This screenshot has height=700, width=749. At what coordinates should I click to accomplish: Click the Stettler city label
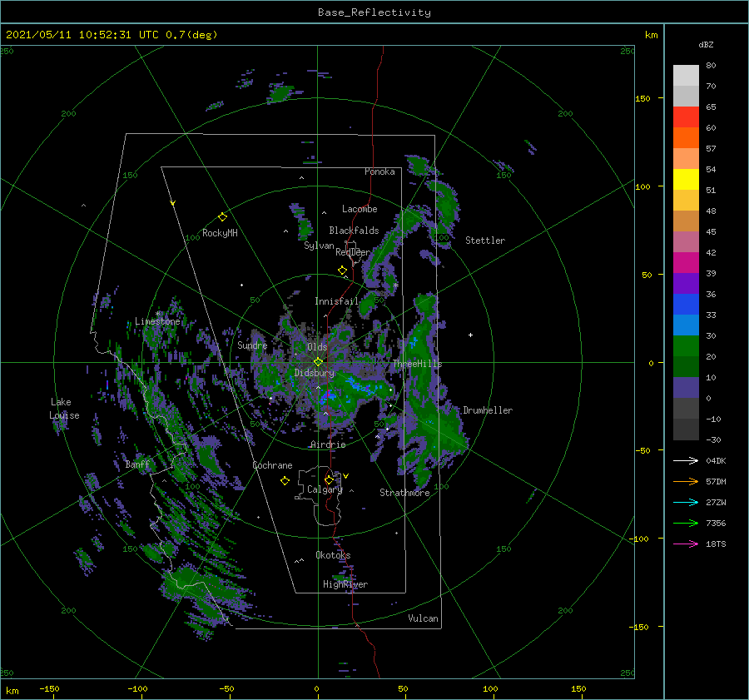485,241
